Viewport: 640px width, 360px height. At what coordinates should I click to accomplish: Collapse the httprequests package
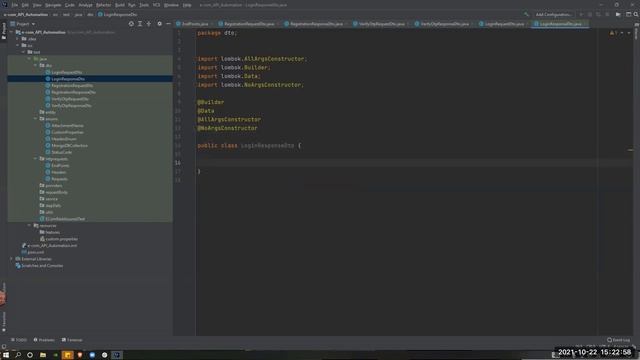tap(36, 159)
